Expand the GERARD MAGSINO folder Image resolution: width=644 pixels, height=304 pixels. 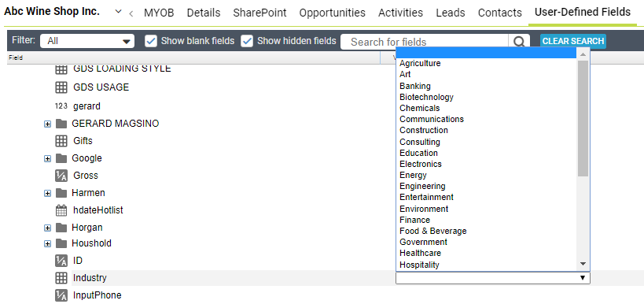(47, 124)
